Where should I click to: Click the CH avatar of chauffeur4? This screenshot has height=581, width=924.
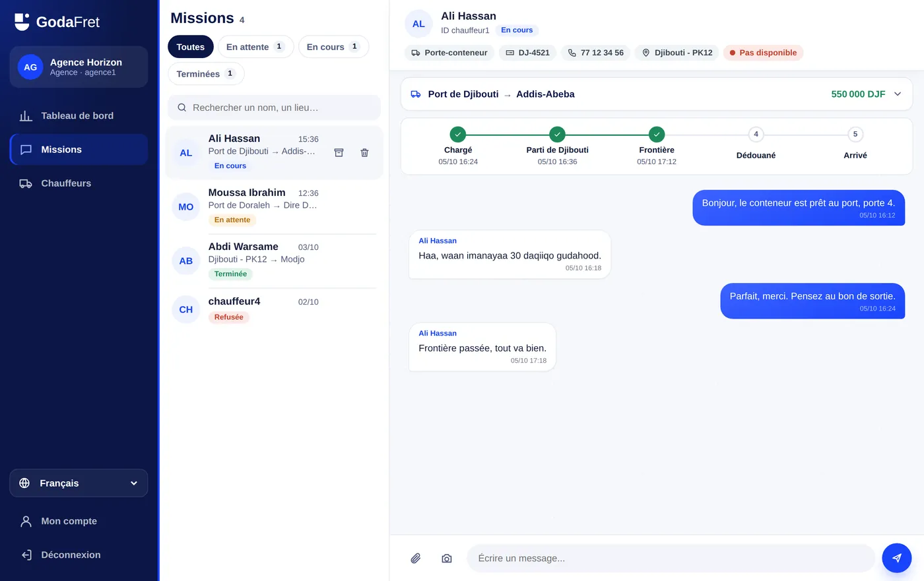pyautogui.click(x=186, y=309)
